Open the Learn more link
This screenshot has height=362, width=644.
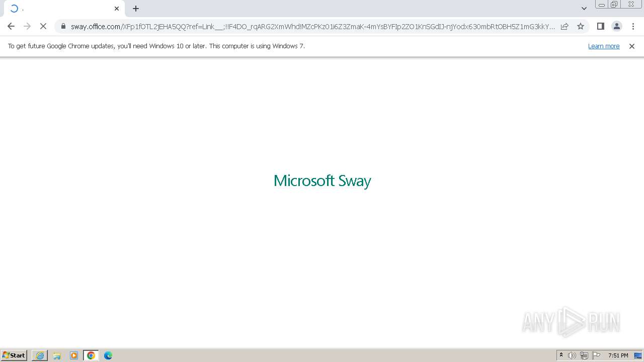(604, 46)
